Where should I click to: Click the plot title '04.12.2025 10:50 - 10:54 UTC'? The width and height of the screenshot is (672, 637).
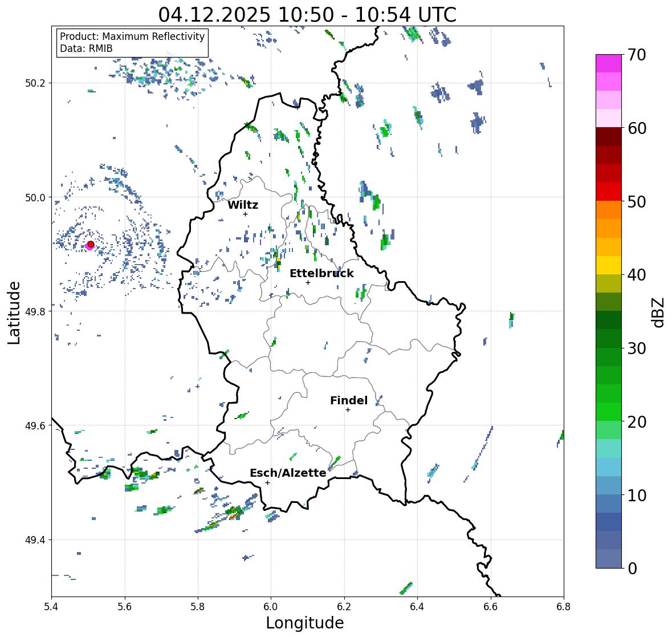[307, 15]
